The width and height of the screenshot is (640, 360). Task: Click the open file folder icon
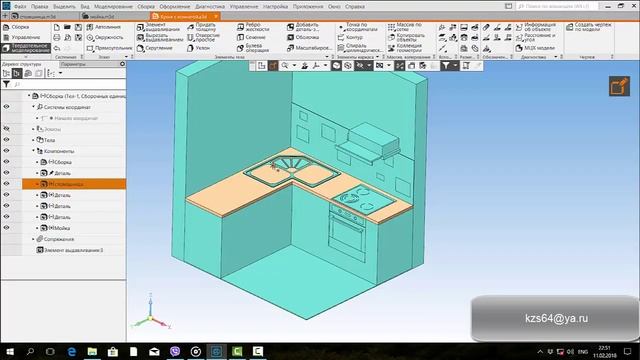[67, 27]
